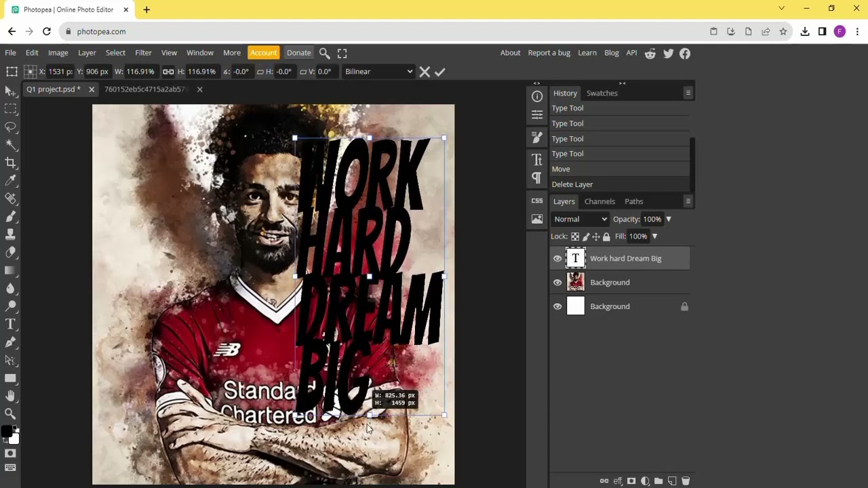Select the Lasso tool
Image resolution: width=868 pixels, height=488 pixels.
tap(10, 127)
